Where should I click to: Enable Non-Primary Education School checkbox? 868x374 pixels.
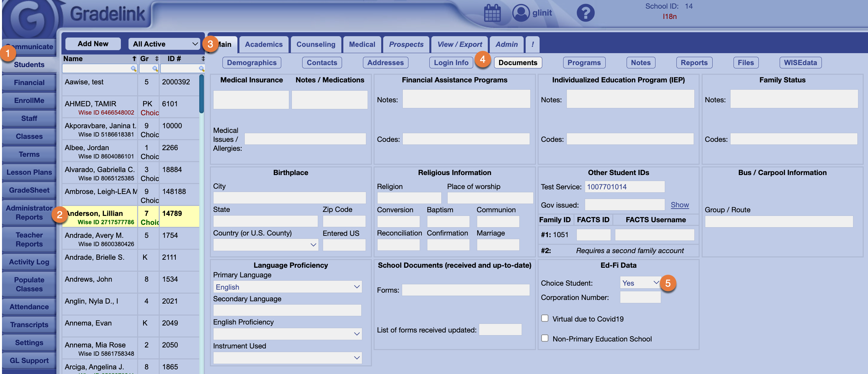(545, 338)
